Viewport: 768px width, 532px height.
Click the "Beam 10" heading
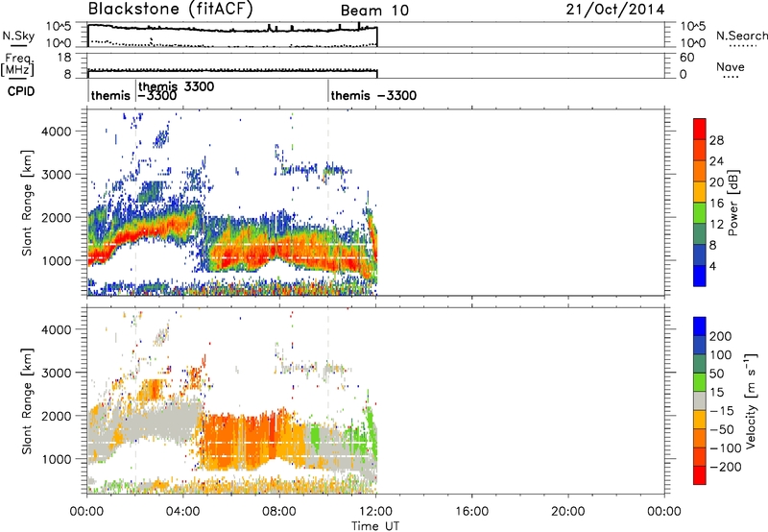374,11
